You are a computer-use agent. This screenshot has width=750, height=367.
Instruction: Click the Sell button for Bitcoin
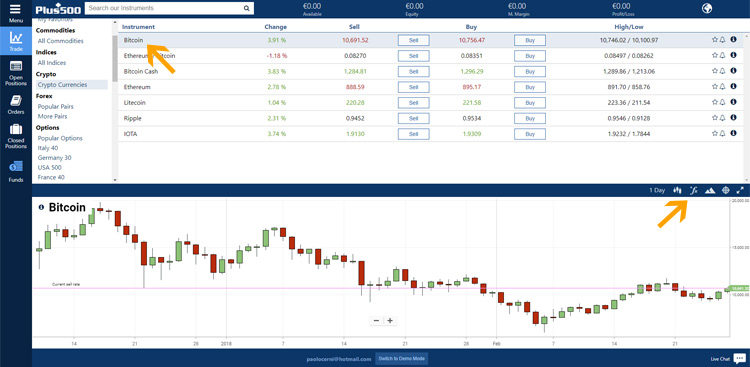[414, 40]
